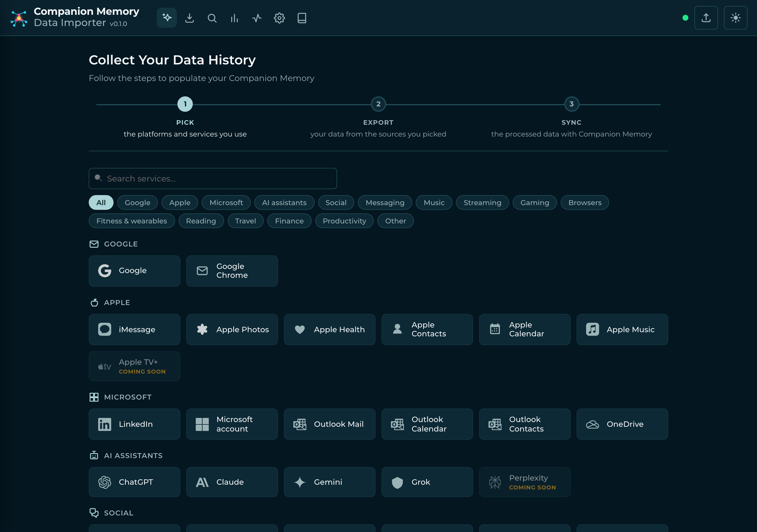Click the MICROSOFT section heading
This screenshot has width=757, height=532.
[128, 397]
